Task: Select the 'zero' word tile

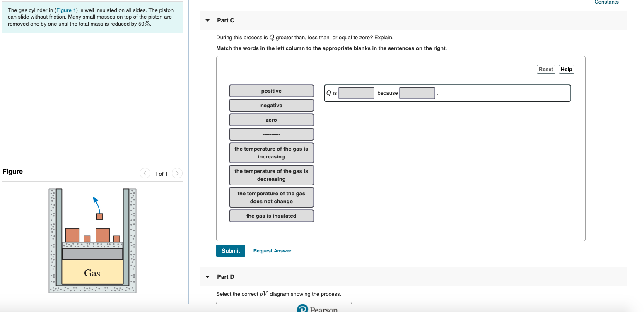Action: tap(271, 120)
